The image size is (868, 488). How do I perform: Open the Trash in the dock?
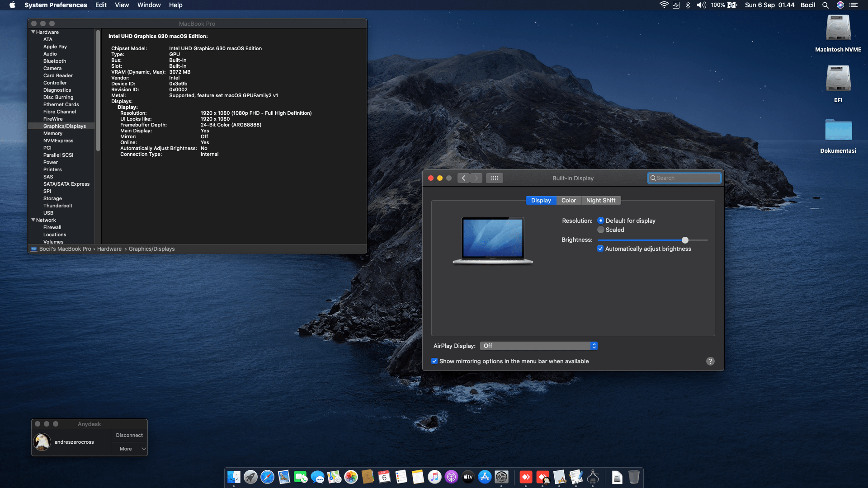click(x=634, y=477)
